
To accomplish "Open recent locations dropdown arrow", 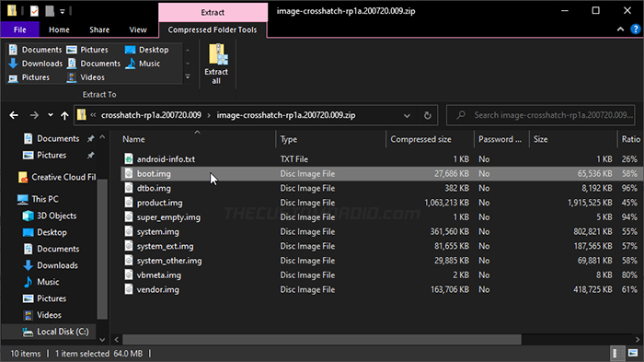I will 50,115.
